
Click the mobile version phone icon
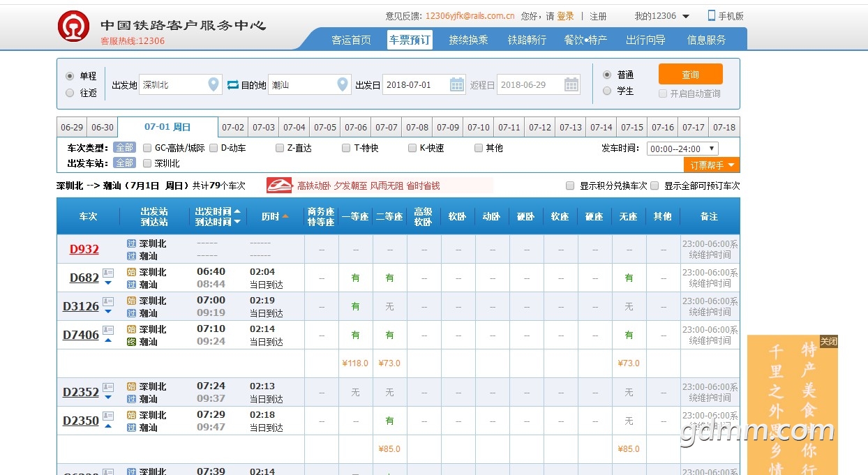click(711, 15)
